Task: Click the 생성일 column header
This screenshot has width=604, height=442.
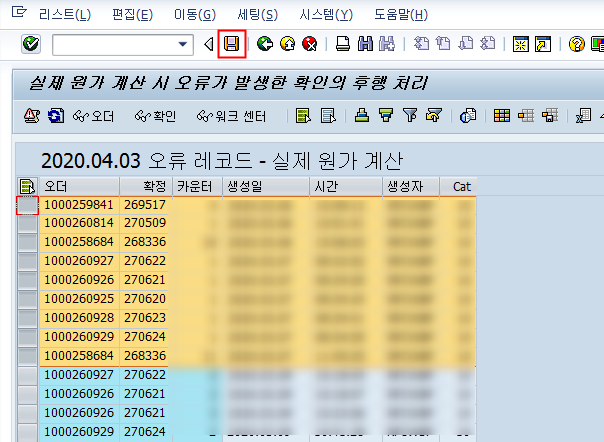Action: coord(266,187)
